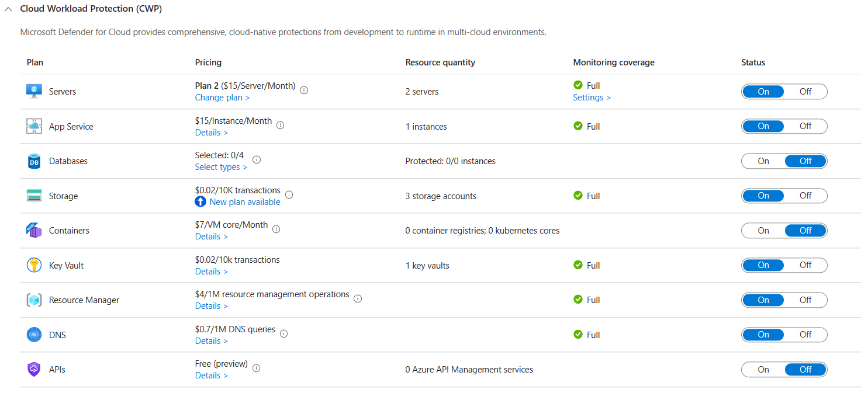Click the Resource Manager plan icon
The height and width of the screenshot is (393, 868).
tap(34, 300)
